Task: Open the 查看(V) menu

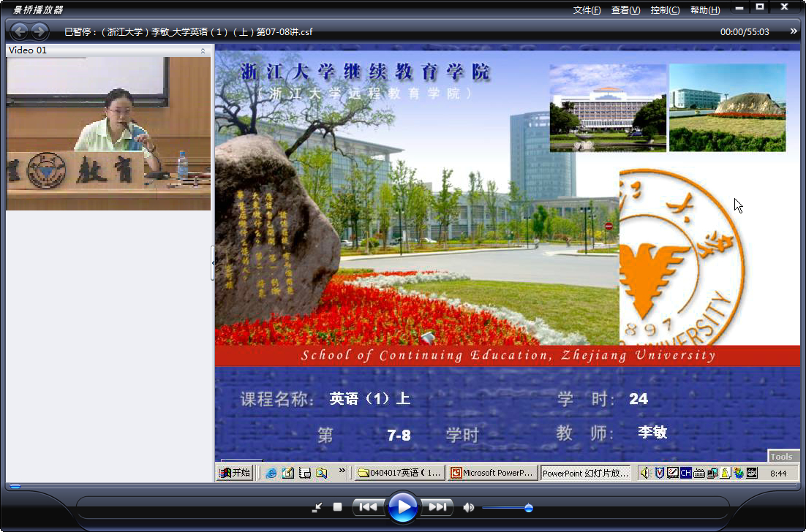Action: point(625,10)
